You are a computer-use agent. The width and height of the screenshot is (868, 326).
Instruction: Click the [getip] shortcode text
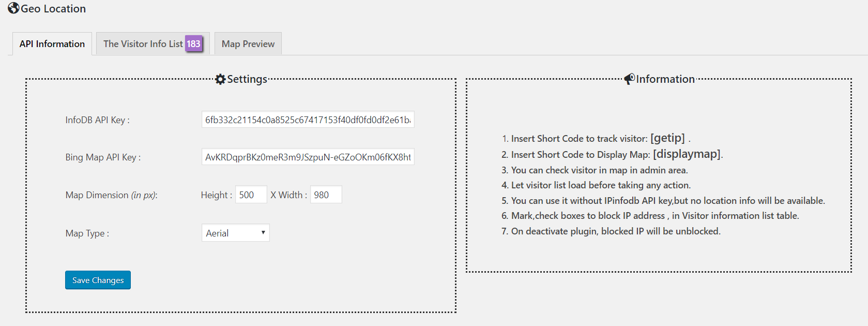coord(667,138)
